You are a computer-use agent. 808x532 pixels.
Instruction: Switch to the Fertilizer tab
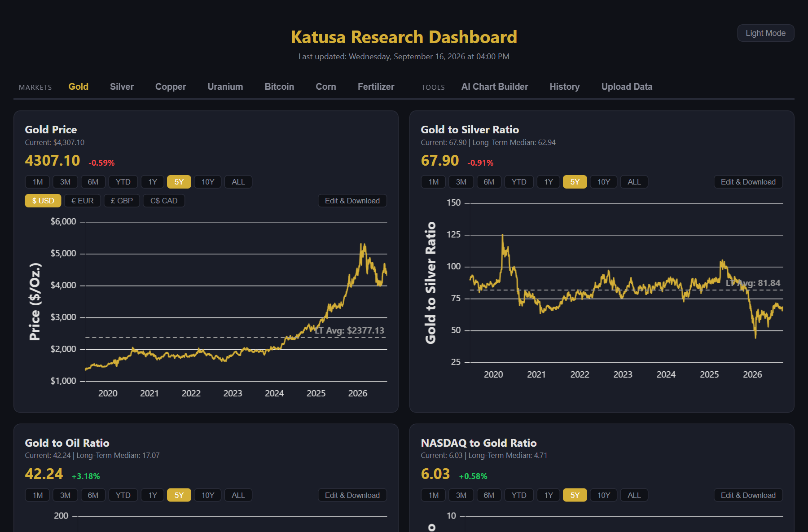click(376, 87)
